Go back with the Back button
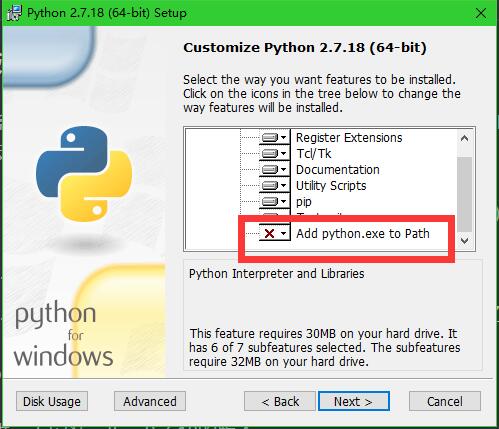 pos(280,401)
